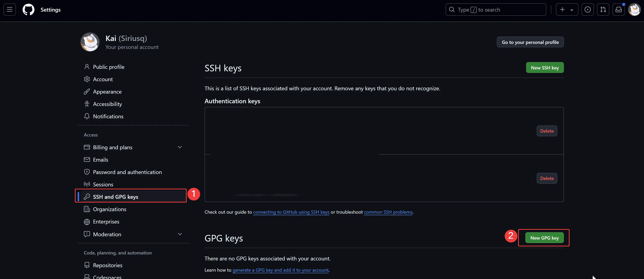Screen dimensions: 644x279
Task: Click Go to your personal profile
Action: (x=530, y=42)
